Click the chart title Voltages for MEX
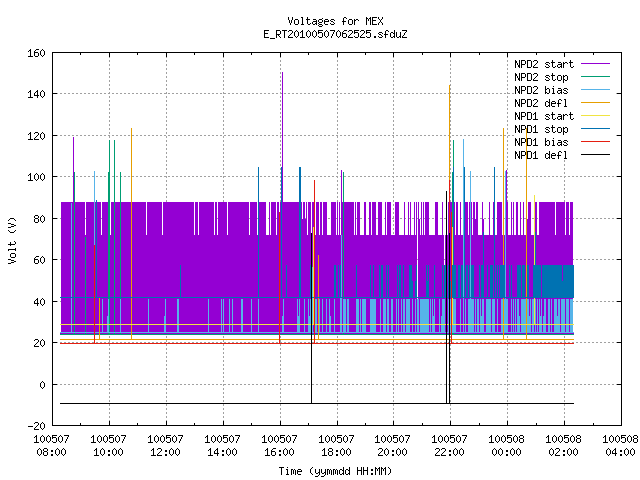The image size is (640, 480). click(x=335, y=21)
